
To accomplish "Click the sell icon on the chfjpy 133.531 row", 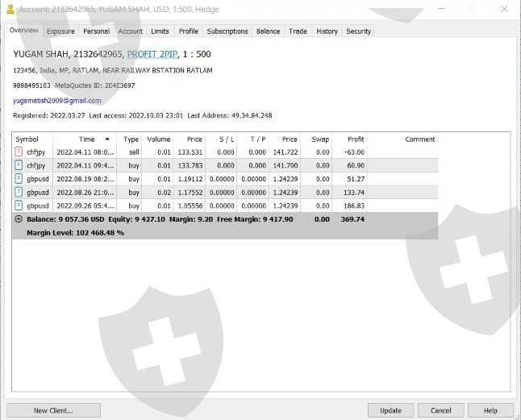I will coord(19,152).
